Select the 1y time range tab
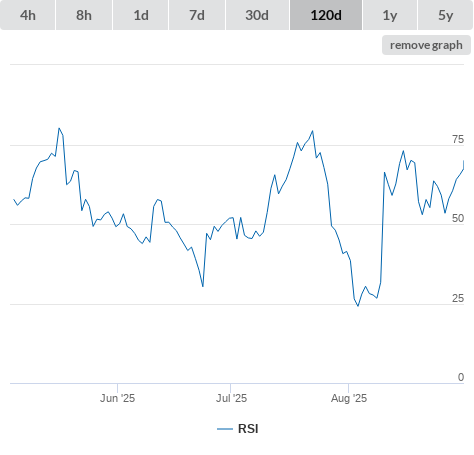The height and width of the screenshot is (455, 474). (x=390, y=15)
